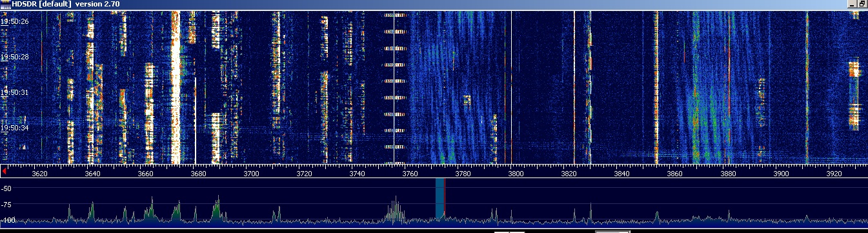Tune to 3700 on the frequency scale
Image resolution: width=868 pixels, height=233 pixels.
coord(251,174)
